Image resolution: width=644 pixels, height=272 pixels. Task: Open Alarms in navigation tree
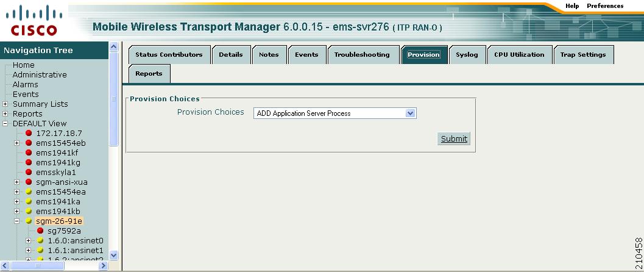[x=25, y=85]
